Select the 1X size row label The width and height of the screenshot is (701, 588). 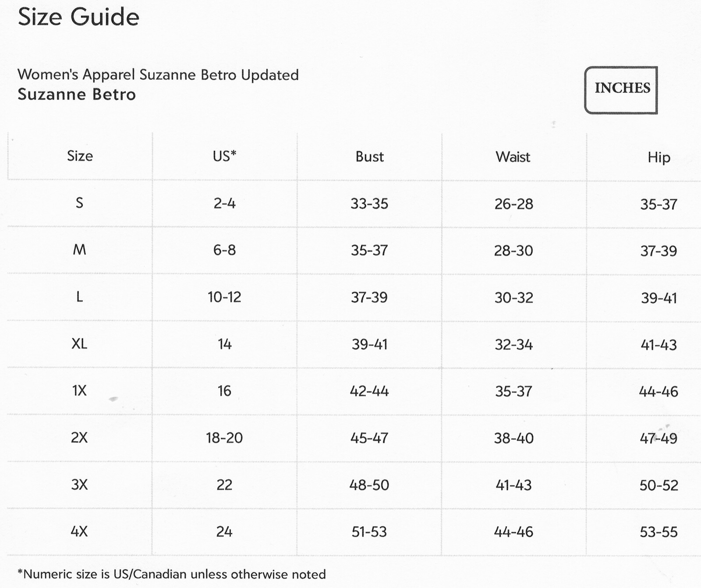coord(79,390)
